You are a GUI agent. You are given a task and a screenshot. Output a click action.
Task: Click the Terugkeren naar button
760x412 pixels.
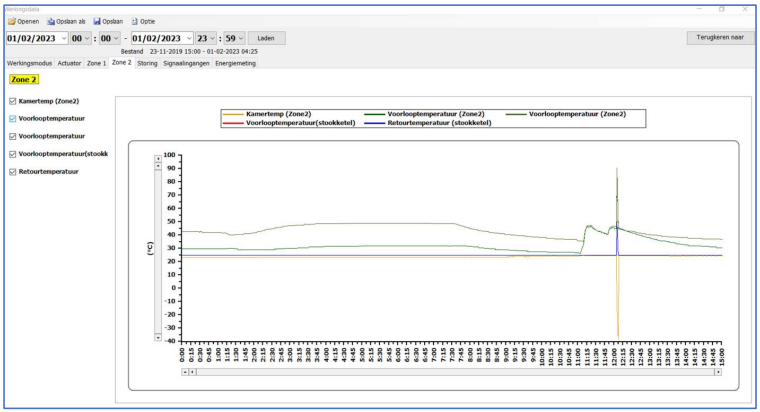click(x=719, y=37)
